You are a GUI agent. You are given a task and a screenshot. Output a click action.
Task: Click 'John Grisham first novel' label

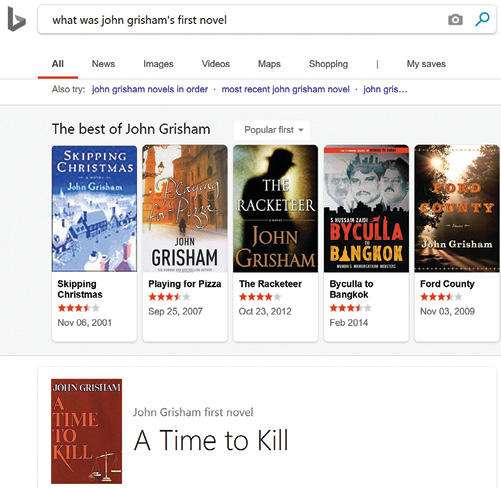(193, 412)
